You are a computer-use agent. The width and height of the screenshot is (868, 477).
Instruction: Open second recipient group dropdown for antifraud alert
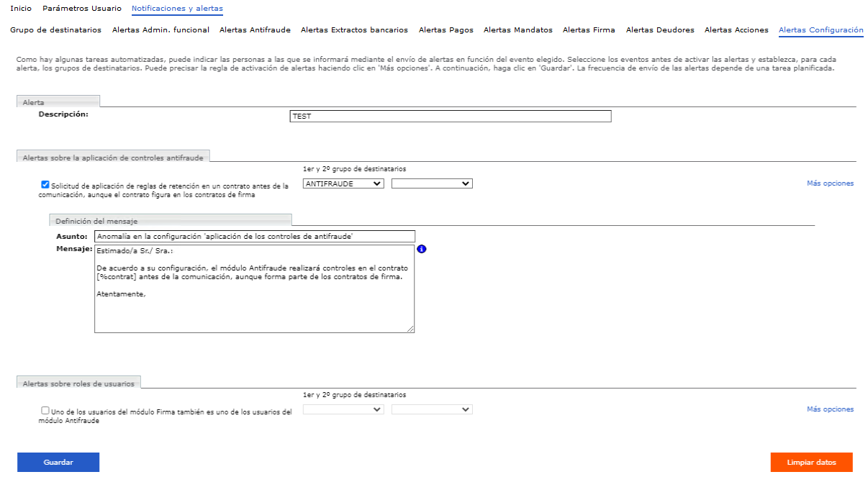pos(432,183)
